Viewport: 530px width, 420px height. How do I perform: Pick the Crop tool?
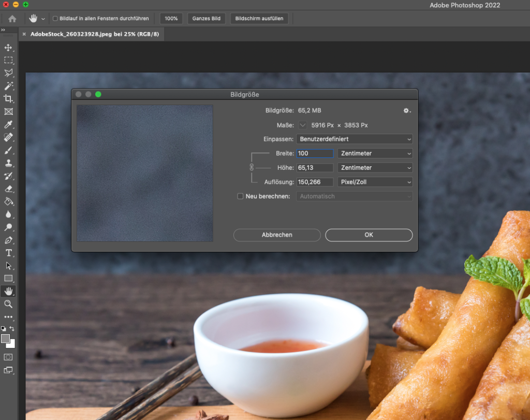point(8,98)
